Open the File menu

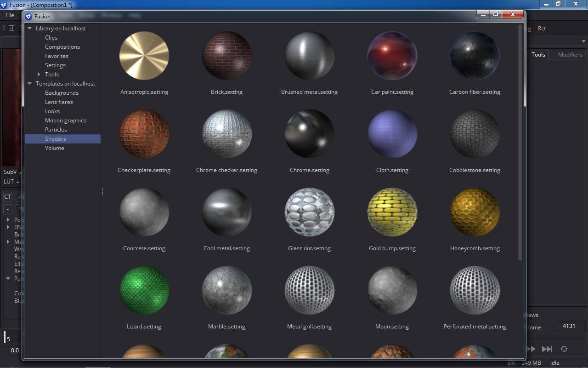point(10,15)
